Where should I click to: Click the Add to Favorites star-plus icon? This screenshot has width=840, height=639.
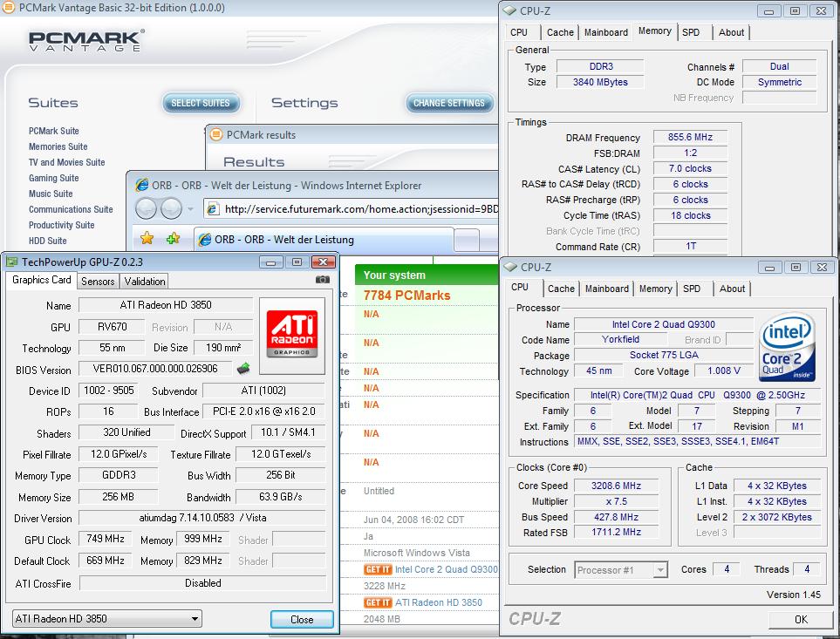coord(173,238)
